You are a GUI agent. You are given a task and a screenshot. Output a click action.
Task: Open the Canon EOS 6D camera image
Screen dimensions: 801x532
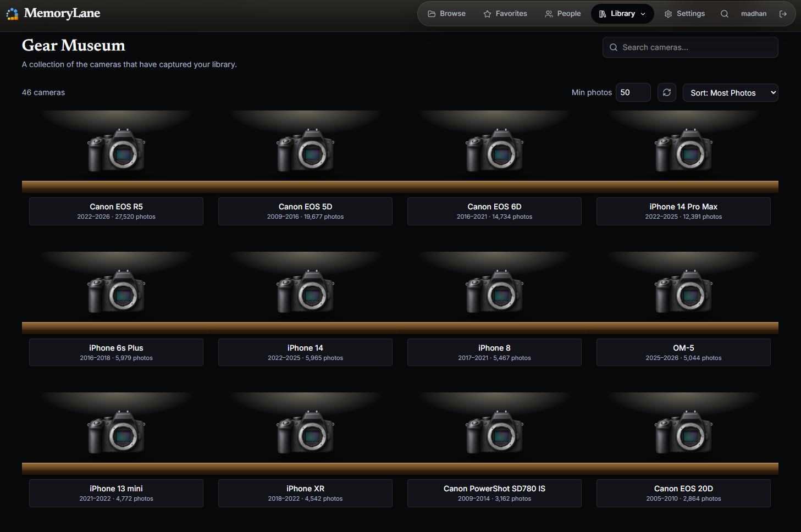coord(495,150)
